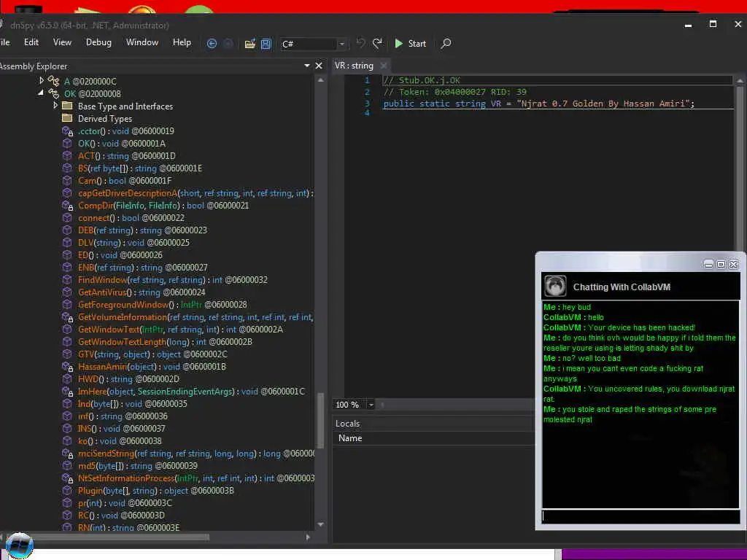Image resolution: width=747 pixels, height=560 pixels.
Task: Click the Name column header in Locals
Action: (350, 438)
